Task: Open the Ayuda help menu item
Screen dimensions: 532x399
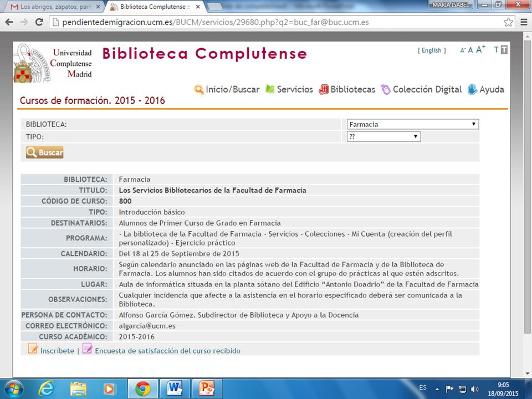Action: pos(486,89)
